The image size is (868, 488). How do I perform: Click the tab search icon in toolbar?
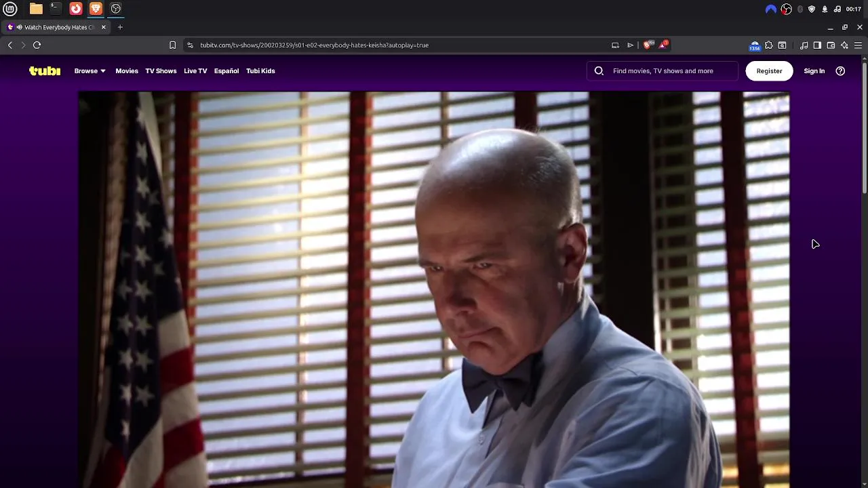pyautogui.click(x=782, y=45)
